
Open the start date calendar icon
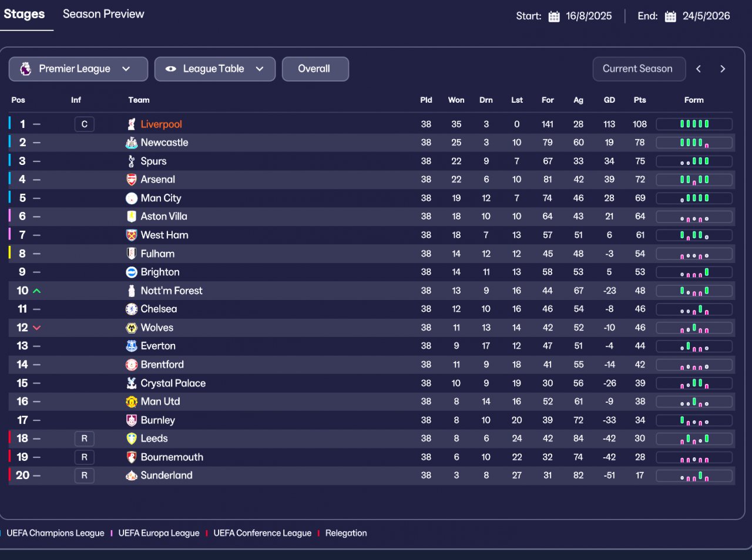click(x=554, y=16)
